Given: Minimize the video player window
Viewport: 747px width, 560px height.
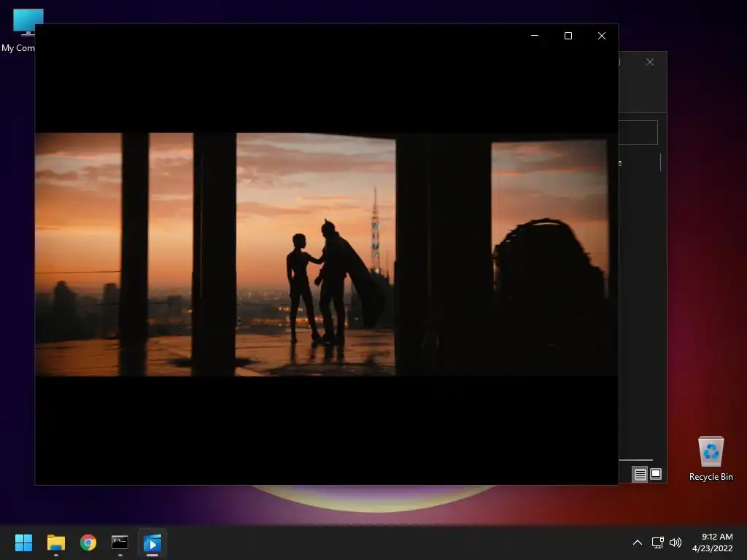Looking at the screenshot, I should [535, 36].
